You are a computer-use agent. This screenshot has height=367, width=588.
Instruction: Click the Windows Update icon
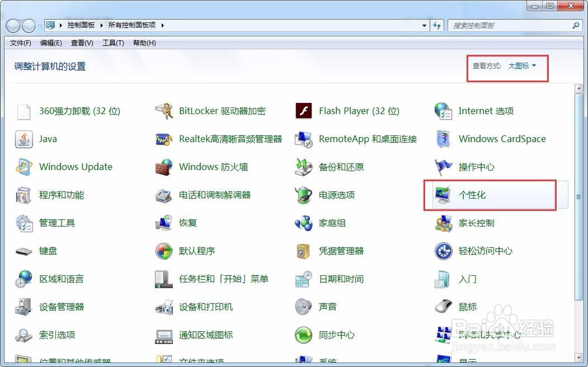coord(24,167)
